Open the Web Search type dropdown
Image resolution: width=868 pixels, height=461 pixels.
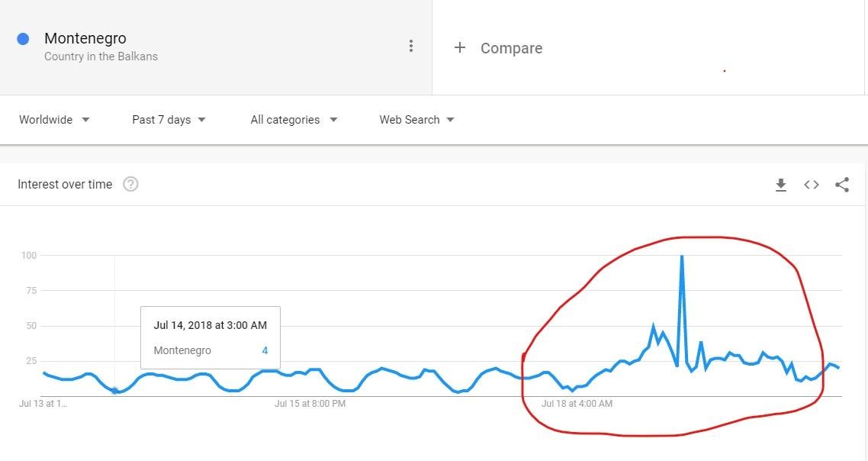(417, 120)
